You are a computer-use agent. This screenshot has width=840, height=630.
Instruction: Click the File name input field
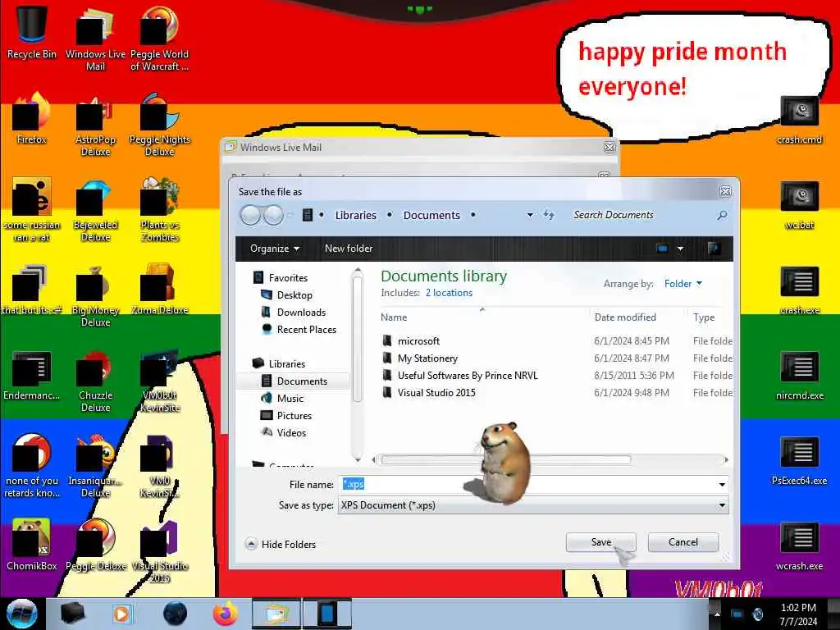click(x=528, y=484)
